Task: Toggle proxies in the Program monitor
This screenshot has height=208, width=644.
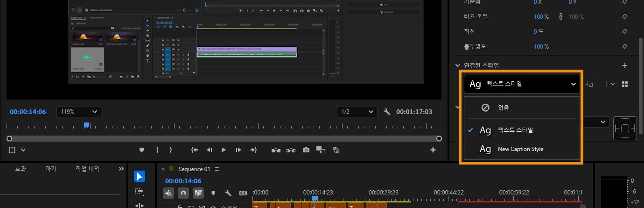Action: (x=336, y=150)
